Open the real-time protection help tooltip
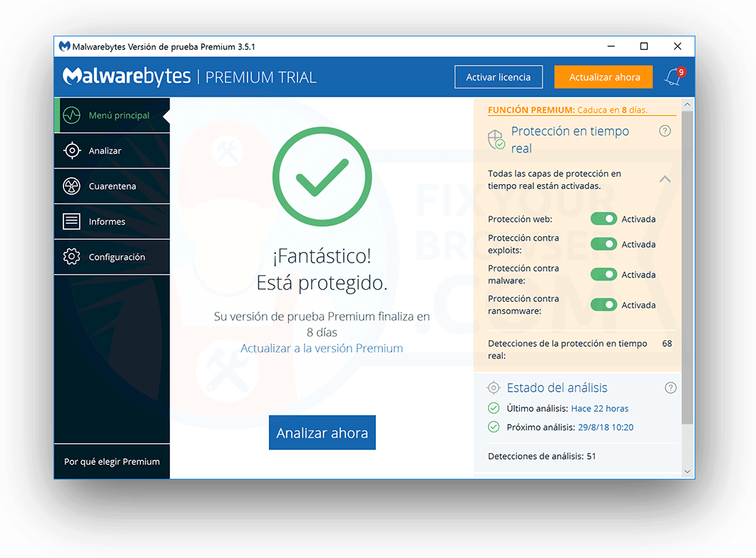Screen dimensions: 756x558 [x=665, y=131]
